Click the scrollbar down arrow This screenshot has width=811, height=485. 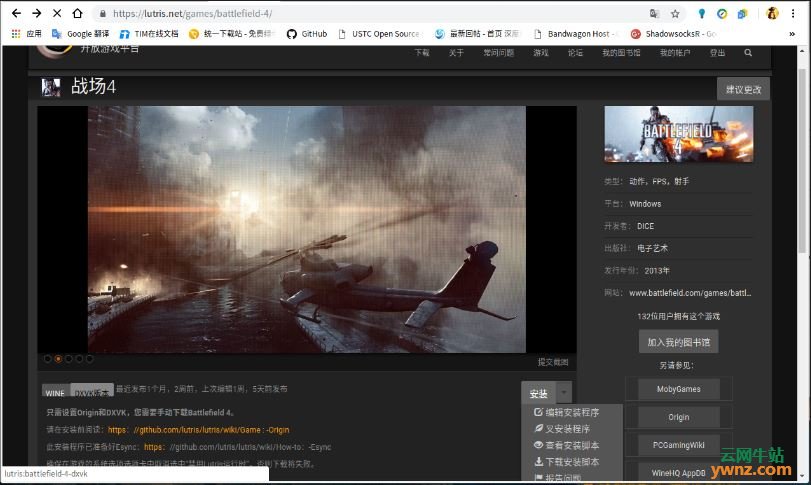(x=802, y=476)
